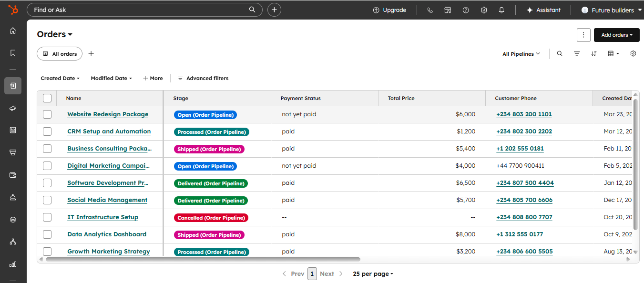The width and height of the screenshot is (644, 283).
Task: Open the table layout grid dropdown
Action: 613,54
